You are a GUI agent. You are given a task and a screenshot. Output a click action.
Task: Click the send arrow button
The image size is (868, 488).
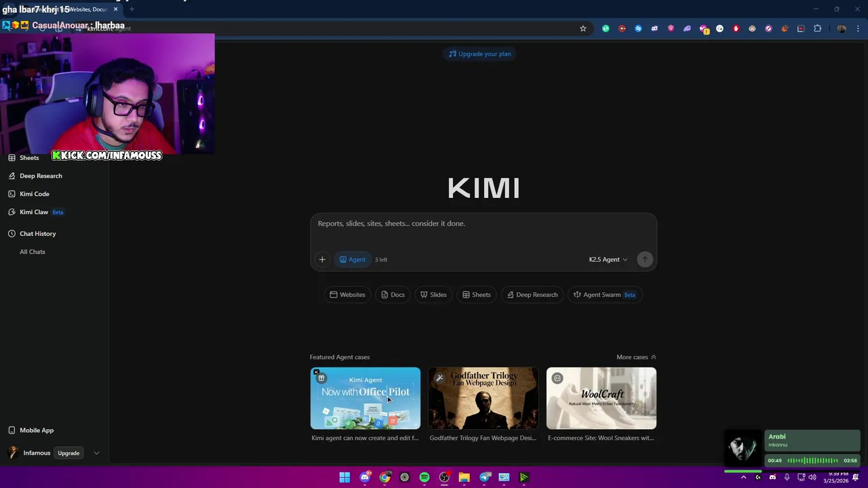(x=645, y=260)
